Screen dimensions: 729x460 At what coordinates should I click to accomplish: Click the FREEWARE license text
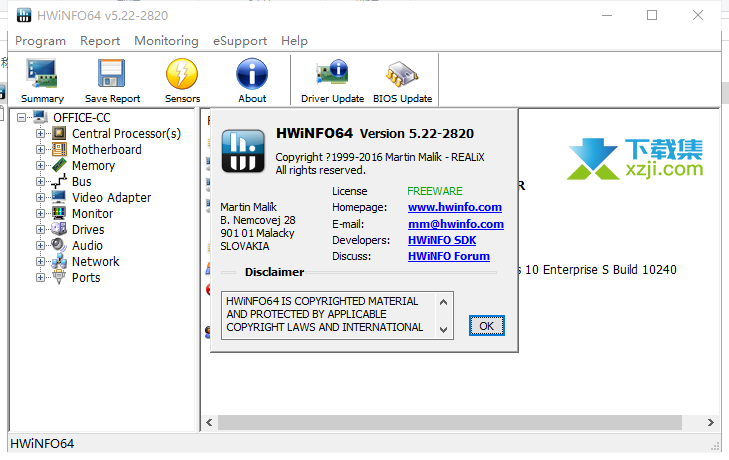tap(435, 191)
